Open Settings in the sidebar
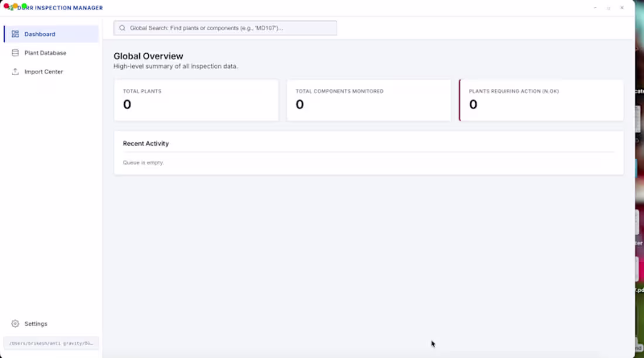 click(52, 323)
